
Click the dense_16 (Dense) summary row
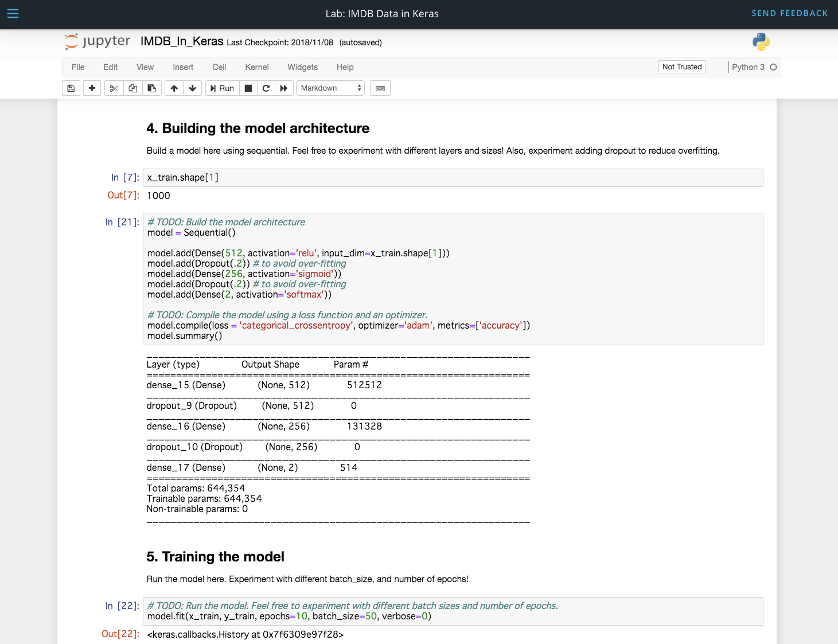(264, 427)
